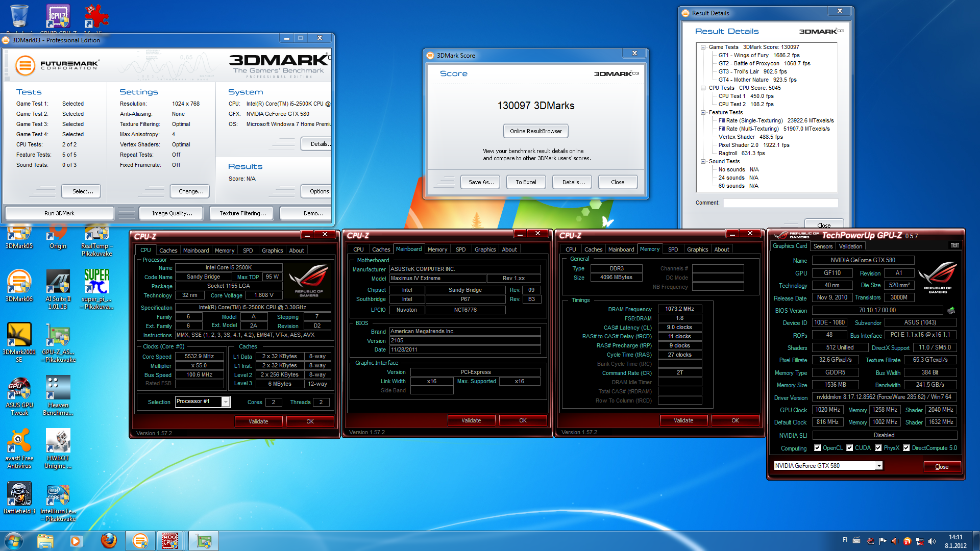Collapse the Sound Tests tree node
Screen dimensions: 980x551
point(703,161)
